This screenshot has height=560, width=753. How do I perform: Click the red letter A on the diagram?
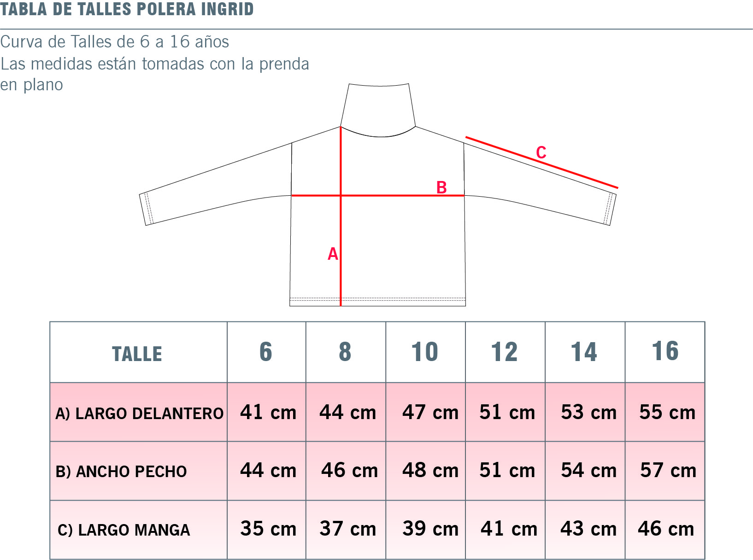(x=333, y=254)
